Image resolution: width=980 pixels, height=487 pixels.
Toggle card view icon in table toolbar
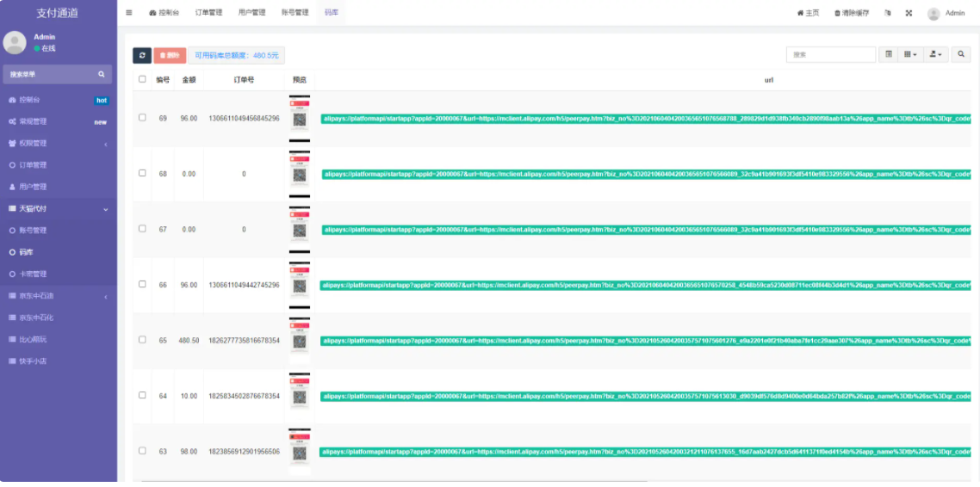tap(889, 54)
